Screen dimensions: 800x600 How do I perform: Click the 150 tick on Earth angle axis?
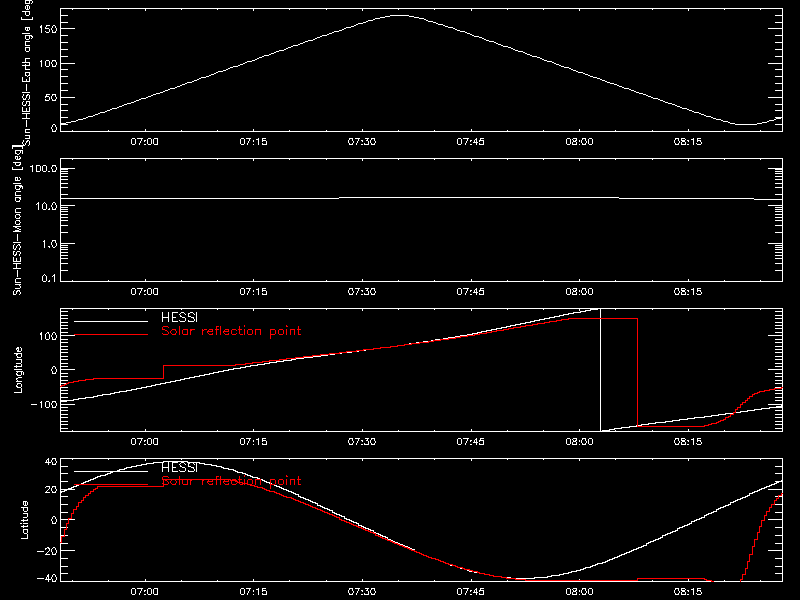tap(47, 30)
